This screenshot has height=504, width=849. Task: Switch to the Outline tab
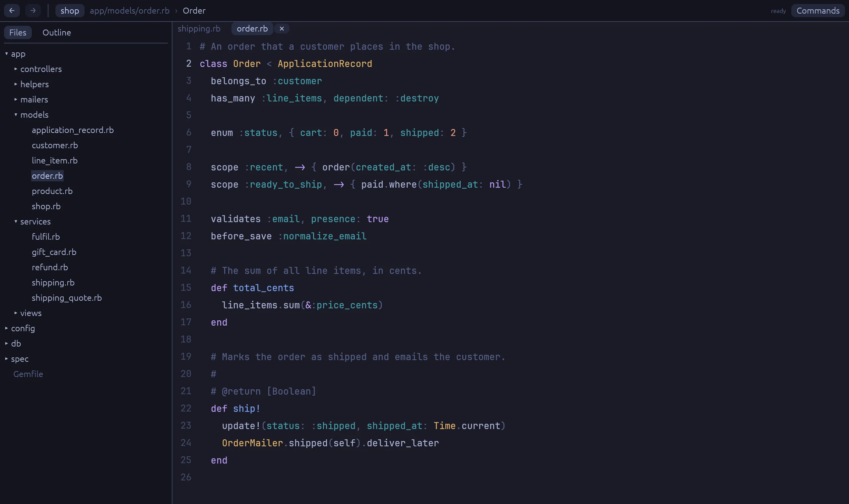(x=57, y=32)
